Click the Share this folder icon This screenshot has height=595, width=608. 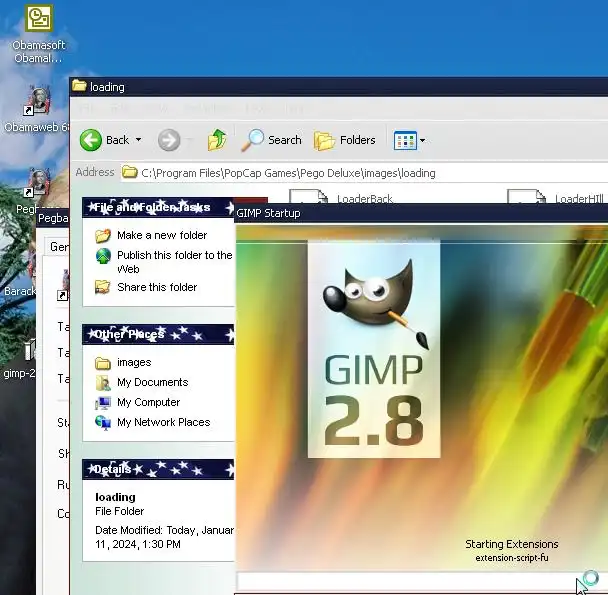[103, 287]
